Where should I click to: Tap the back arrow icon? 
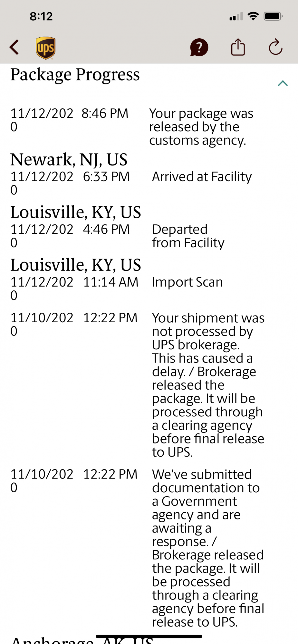[14, 48]
